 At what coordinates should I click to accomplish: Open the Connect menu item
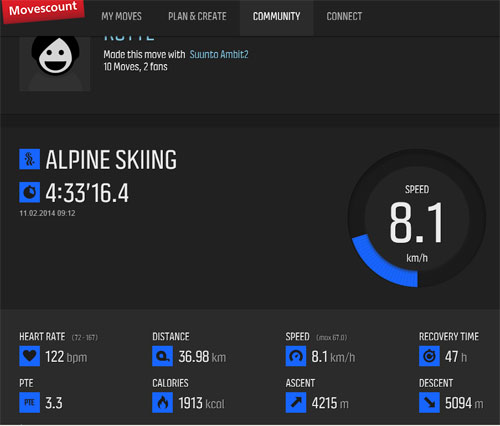click(x=344, y=16)
